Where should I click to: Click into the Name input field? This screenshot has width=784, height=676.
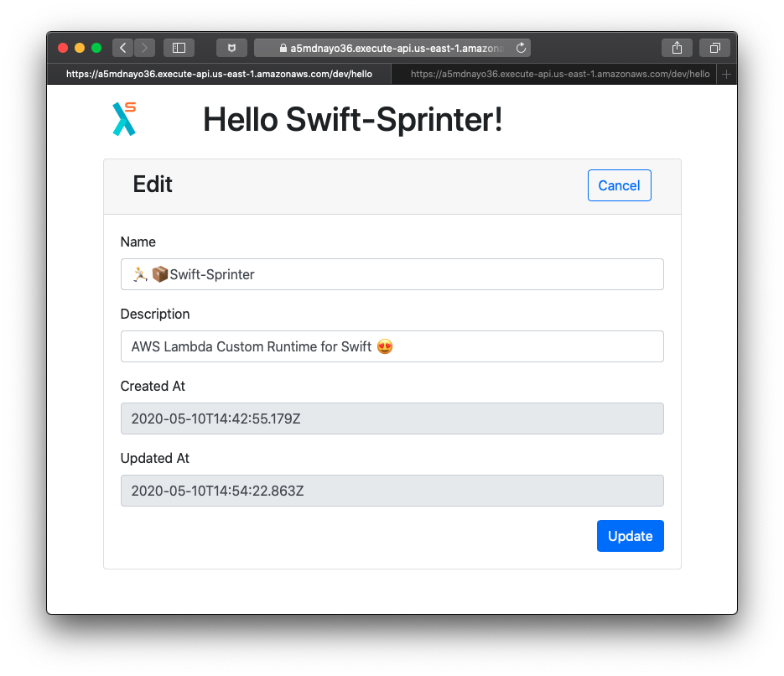coord(392,274)
